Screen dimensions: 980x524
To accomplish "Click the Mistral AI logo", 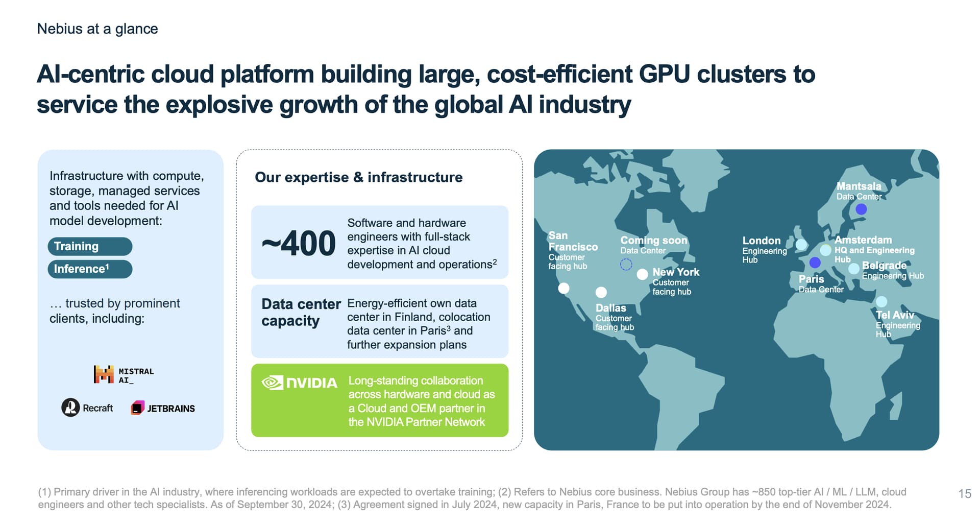I will tap(124, 375).
